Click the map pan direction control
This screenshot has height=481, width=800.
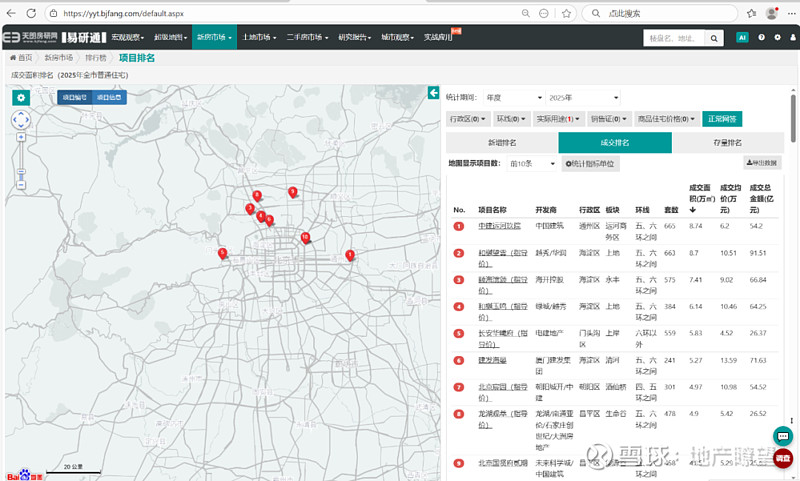click(21, 119)
